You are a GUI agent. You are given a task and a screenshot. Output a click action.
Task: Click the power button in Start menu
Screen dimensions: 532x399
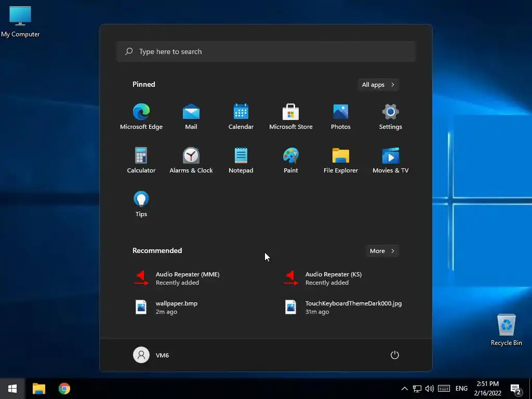[x=395, y=355]
